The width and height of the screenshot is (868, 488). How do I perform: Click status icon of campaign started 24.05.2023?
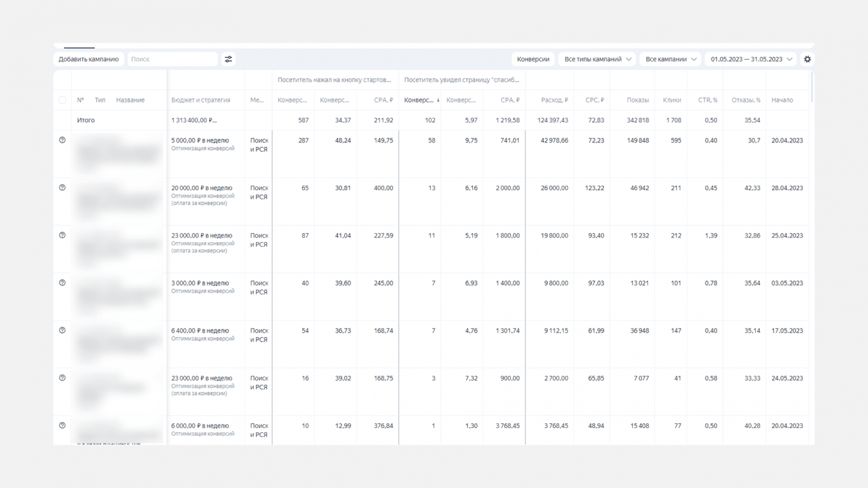[62, 378]
